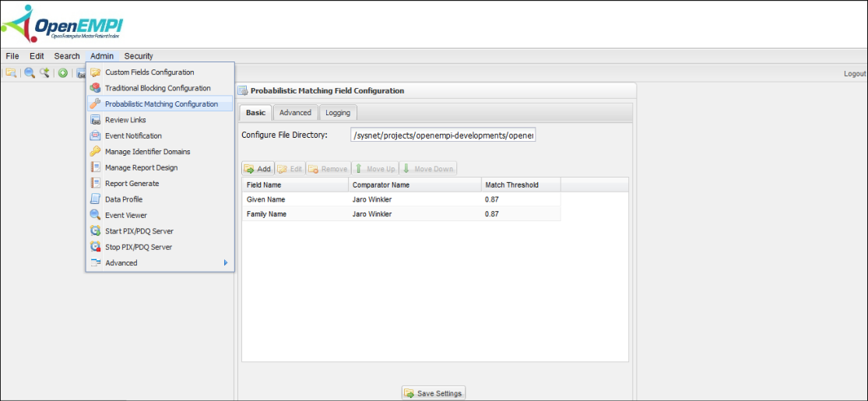
Task: Click Jaro Winkler in the Family Name row
Action: pos(372,214)
